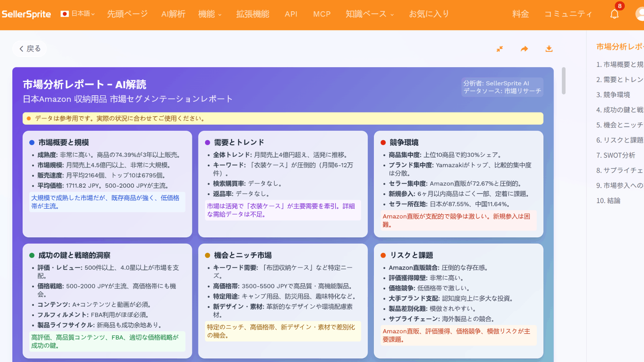
Task: Select API in the top navigation
Action: coord(291,14)
